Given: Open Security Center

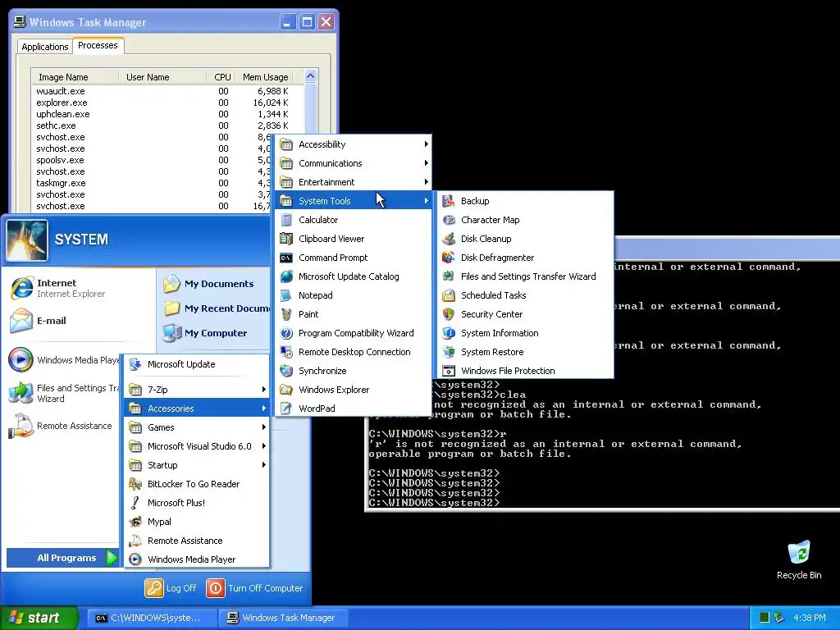Looking at the screenshot, I should coord(525,314).
